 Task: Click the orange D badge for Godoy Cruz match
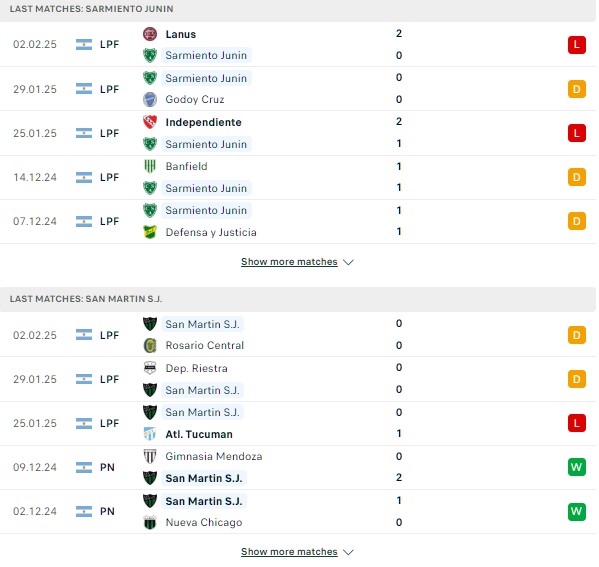[576, 89]
